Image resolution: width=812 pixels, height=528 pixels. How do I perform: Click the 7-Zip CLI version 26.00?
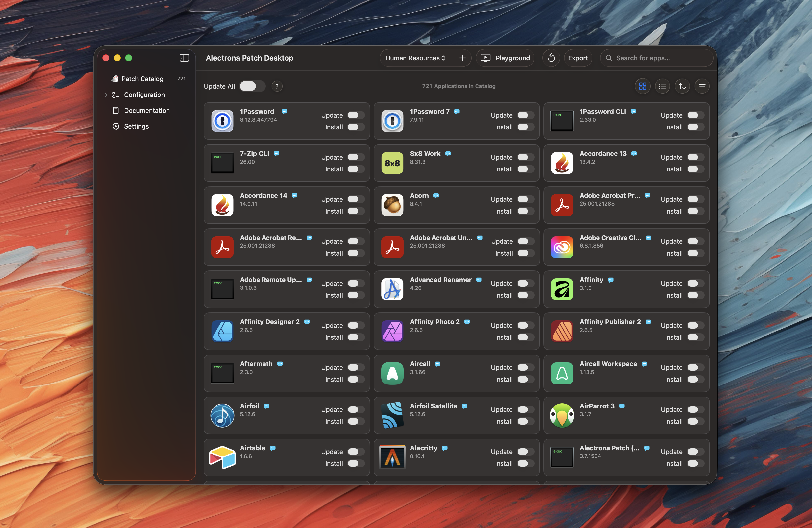[247, 162]
